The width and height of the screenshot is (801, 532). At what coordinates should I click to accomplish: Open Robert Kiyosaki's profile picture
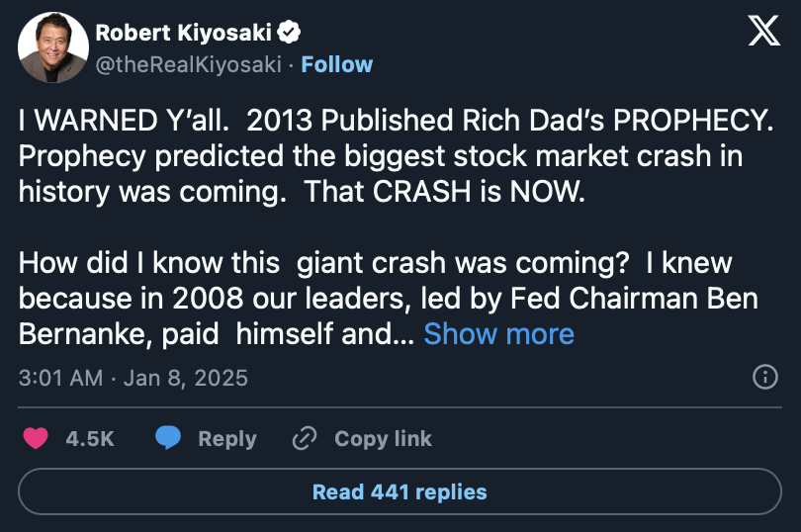53,47
